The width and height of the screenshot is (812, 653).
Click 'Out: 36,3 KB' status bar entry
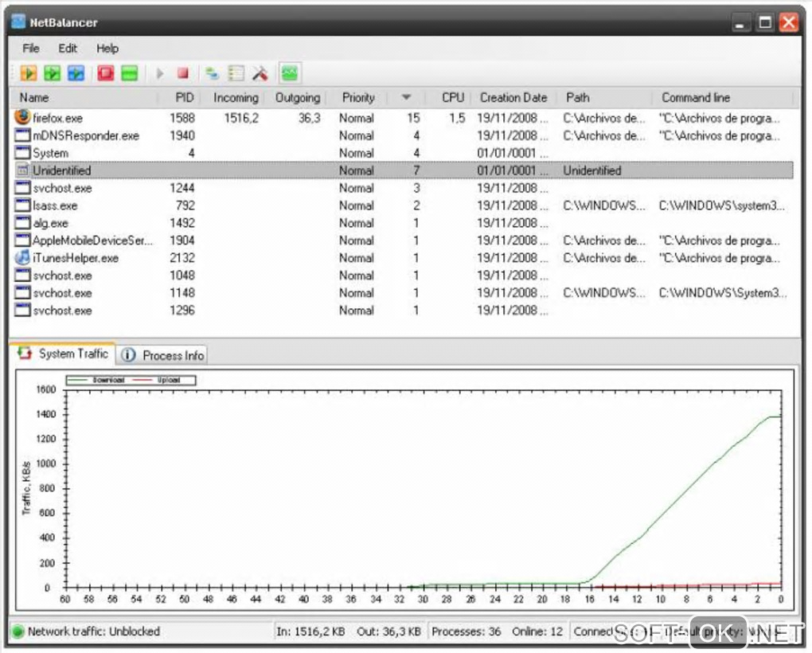click(x=388, y=631)
